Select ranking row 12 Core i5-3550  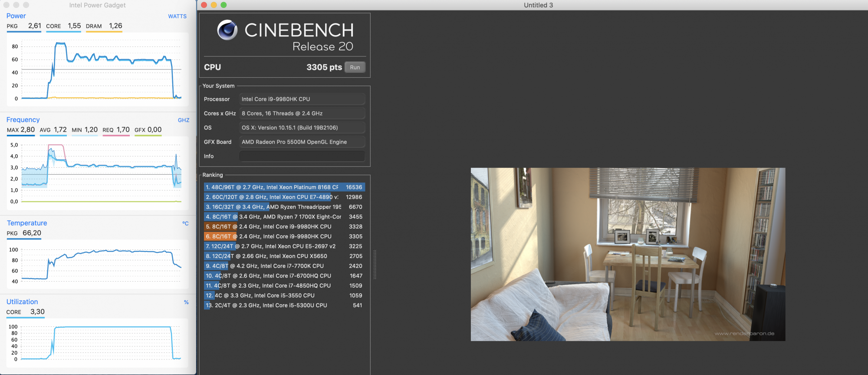284,295
